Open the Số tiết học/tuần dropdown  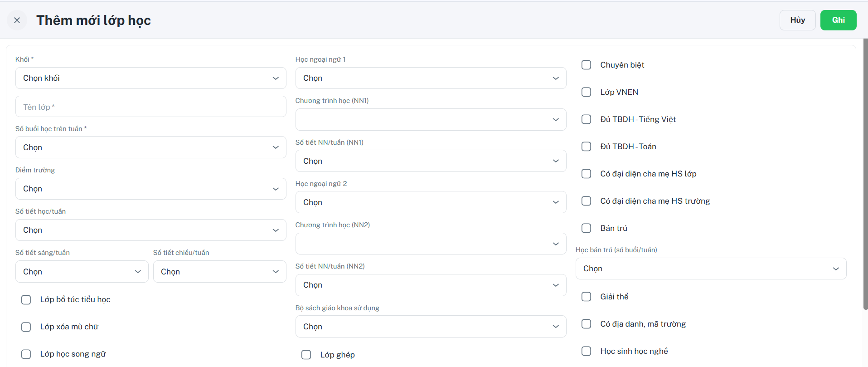150,230
